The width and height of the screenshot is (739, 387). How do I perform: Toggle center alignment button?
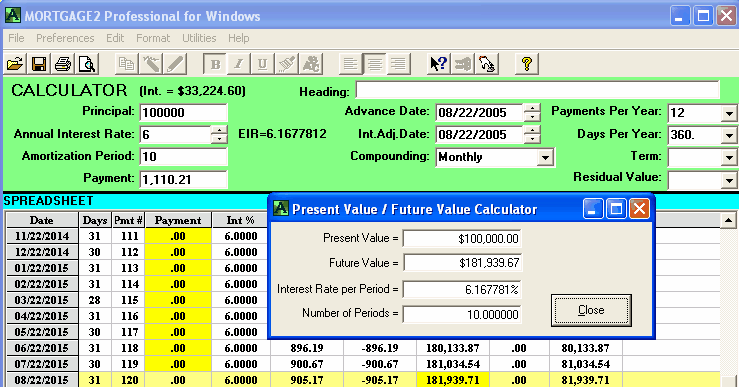pos(375,64)
